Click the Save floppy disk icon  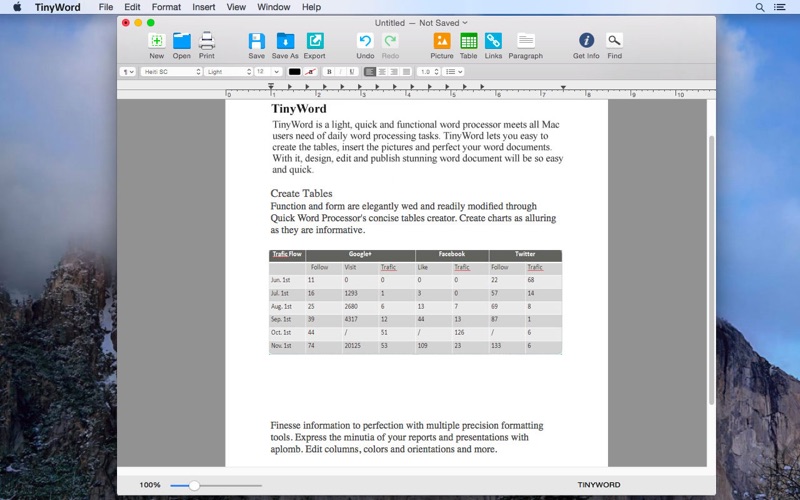tap(257, 41)
